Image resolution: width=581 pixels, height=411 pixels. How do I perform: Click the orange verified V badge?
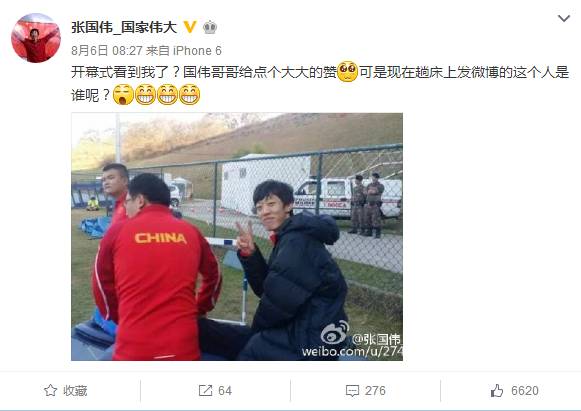[190, 27]
